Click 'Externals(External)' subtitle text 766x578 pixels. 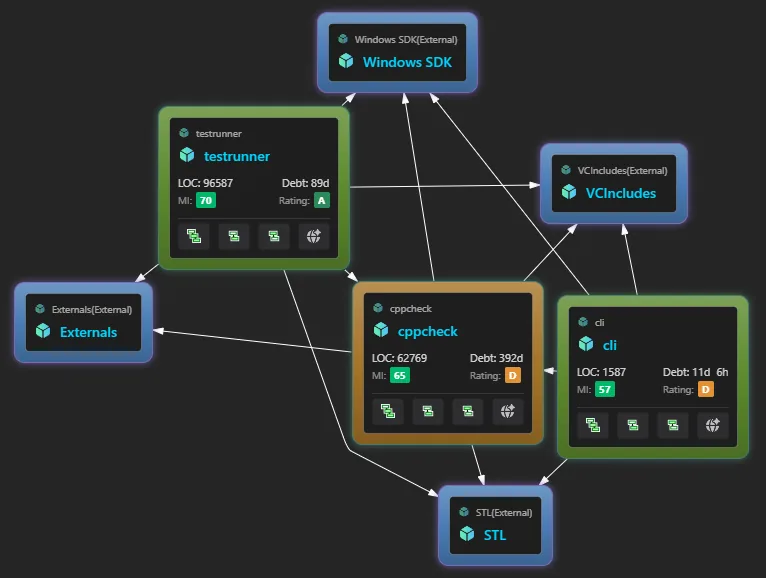click(92, 310)
